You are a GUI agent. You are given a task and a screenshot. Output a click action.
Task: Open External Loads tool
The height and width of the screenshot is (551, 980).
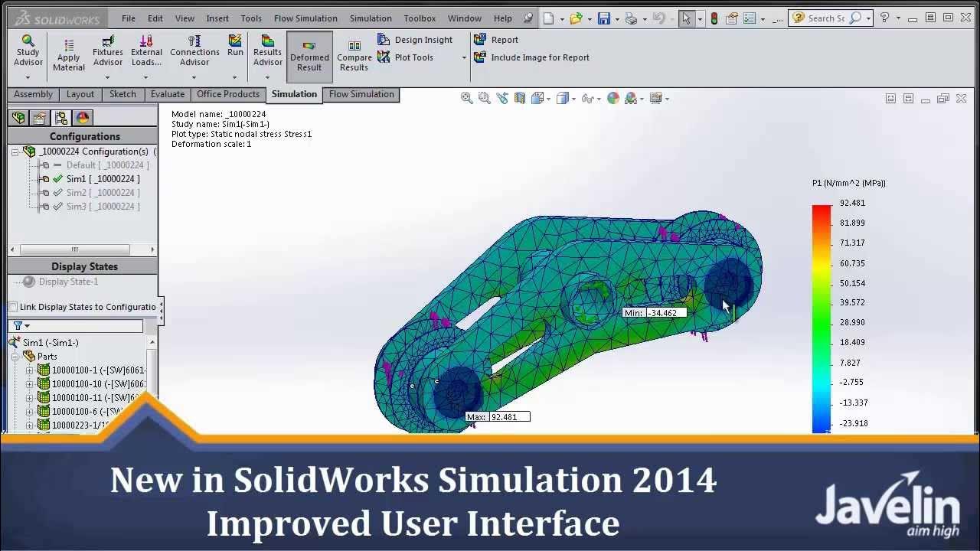tap(146, 51)
